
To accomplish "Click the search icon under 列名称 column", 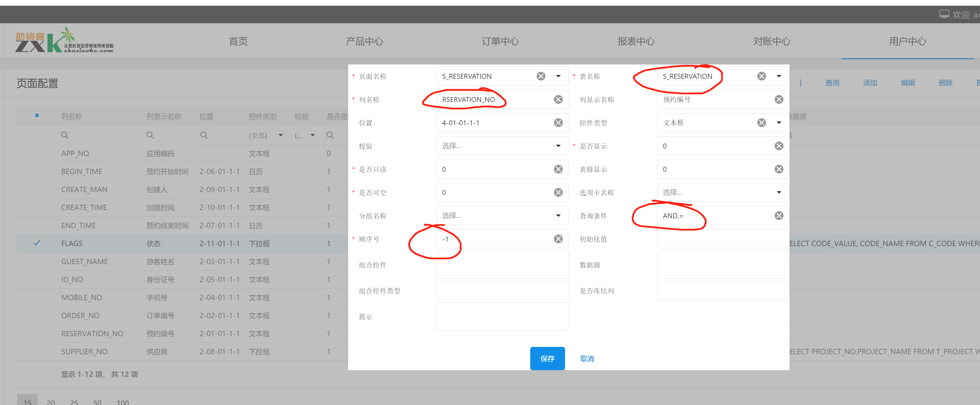I will [65, 135].
